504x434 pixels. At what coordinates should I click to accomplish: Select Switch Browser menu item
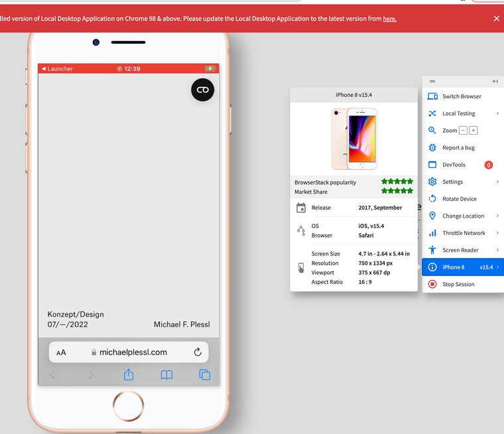coord(462,97)
